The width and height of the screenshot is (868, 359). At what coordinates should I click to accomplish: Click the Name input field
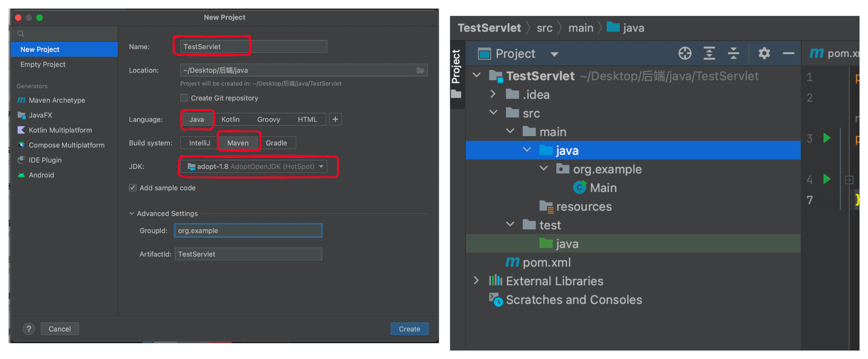click(254, 47)
